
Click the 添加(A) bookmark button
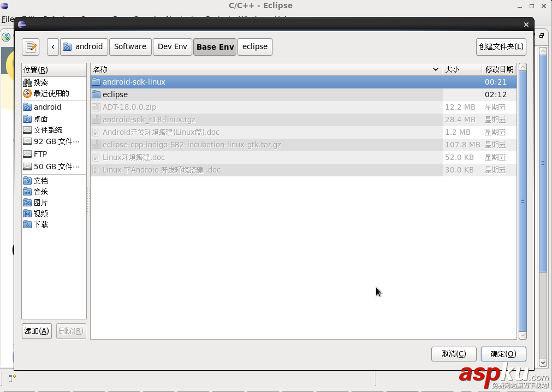click(x=37, y=331)
